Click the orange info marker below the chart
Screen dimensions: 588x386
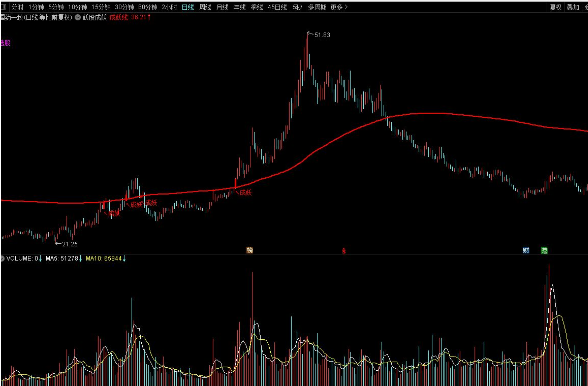pyautogui.click(x=249, y=250)
